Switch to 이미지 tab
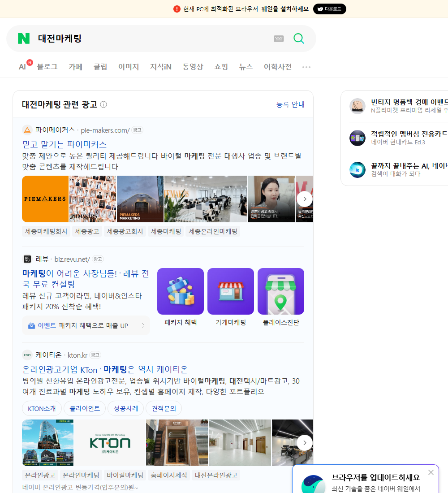This screenshot has height=493, width=448. click(x=129, y=67)
